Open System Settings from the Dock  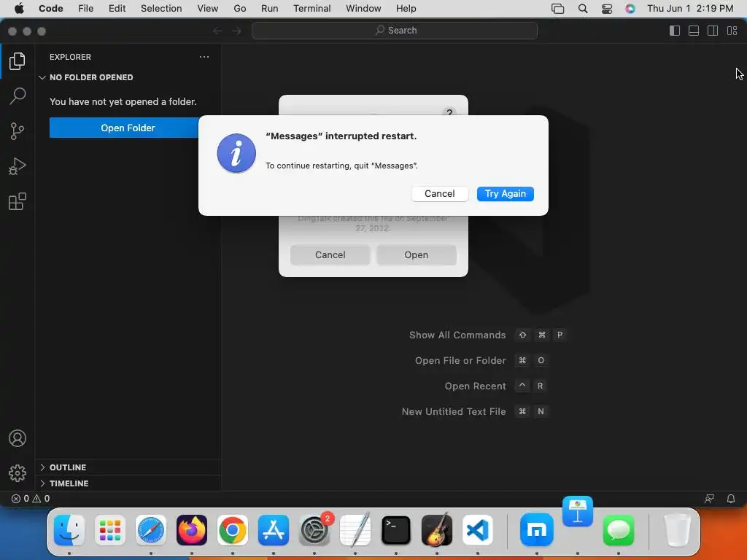[314, 530]
